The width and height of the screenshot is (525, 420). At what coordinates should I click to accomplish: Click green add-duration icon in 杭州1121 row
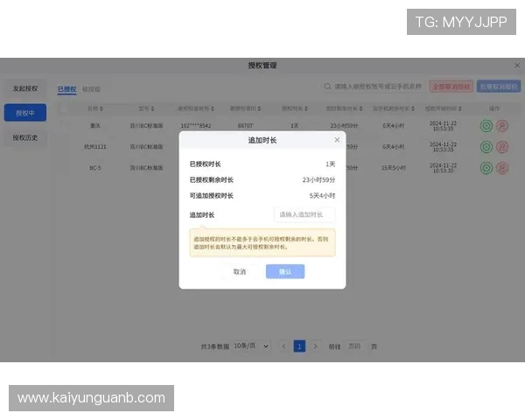click(486, 147)
